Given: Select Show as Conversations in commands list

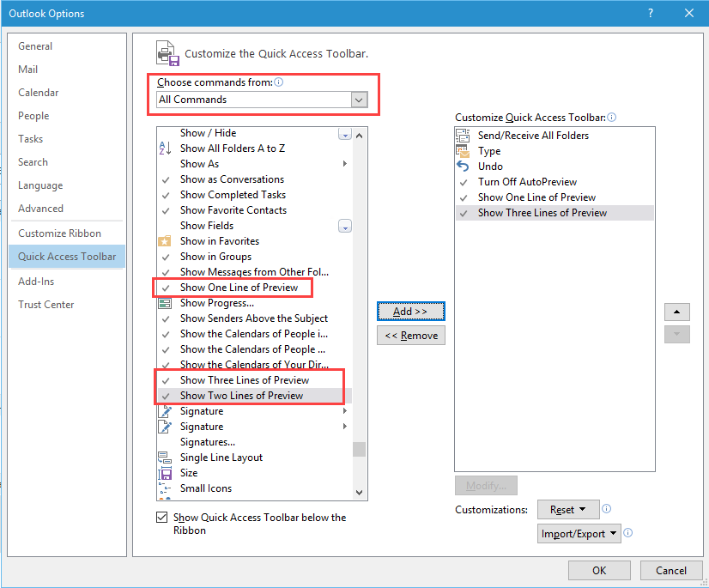Looking at the screenshot, I should click(232, 179).
